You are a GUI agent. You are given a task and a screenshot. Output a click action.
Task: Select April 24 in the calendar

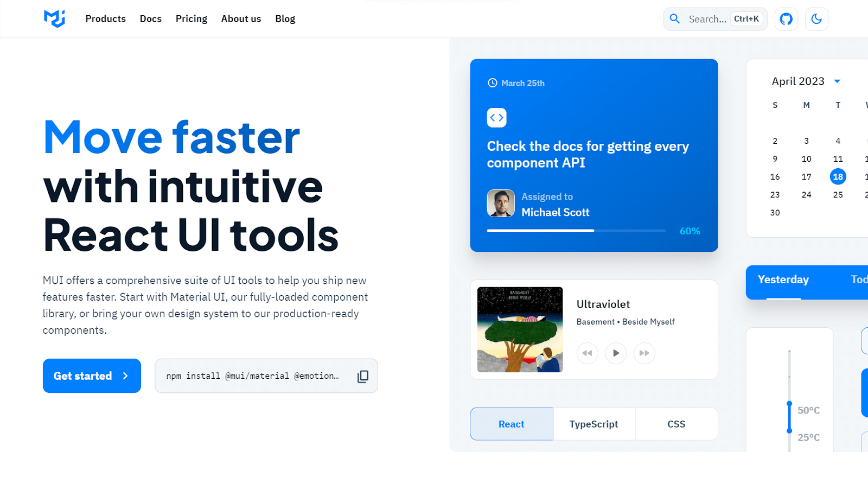coord(807,195)
